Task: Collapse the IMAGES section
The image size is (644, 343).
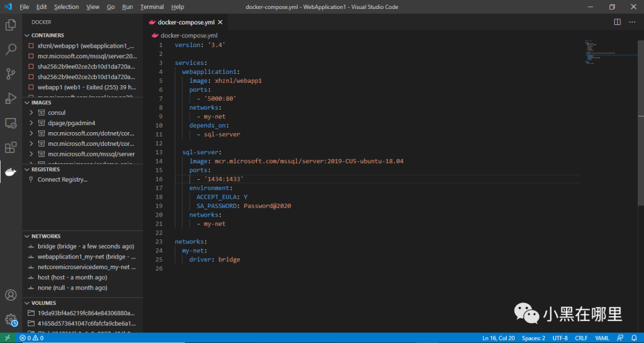Action: coord(27,102)
